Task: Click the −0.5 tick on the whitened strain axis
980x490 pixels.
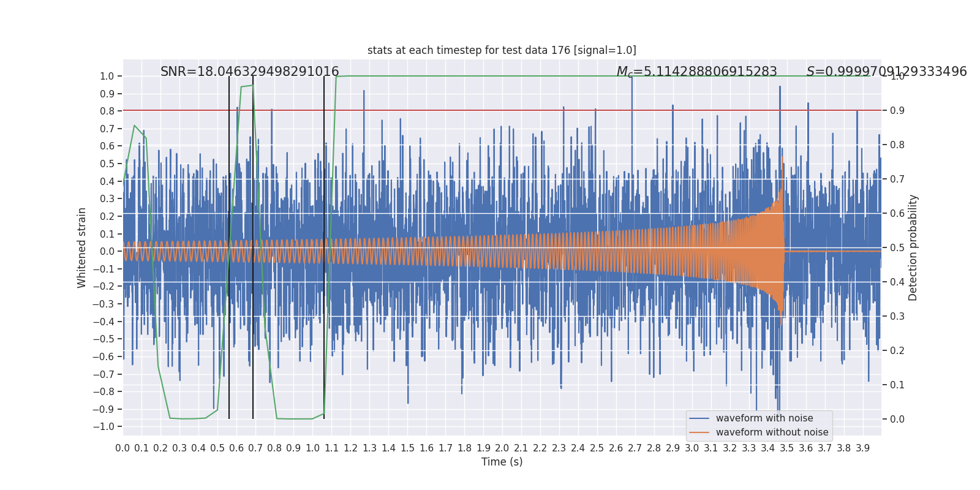Action: click(x=103, y=339)
